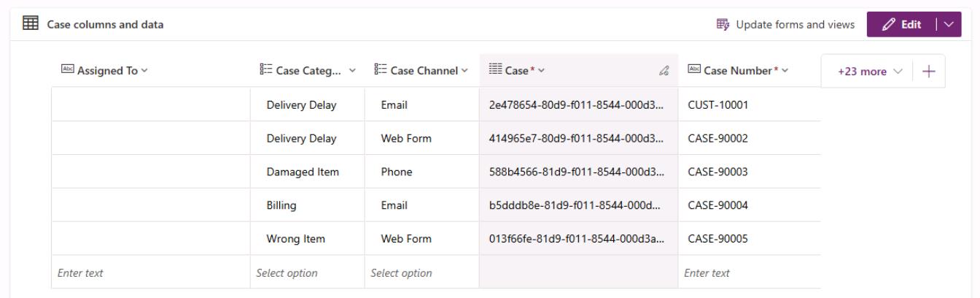Select the empty Assigned To cell in the CUST-10001 row
Viewport: 980px width, 298px height.
pos(151,104)
